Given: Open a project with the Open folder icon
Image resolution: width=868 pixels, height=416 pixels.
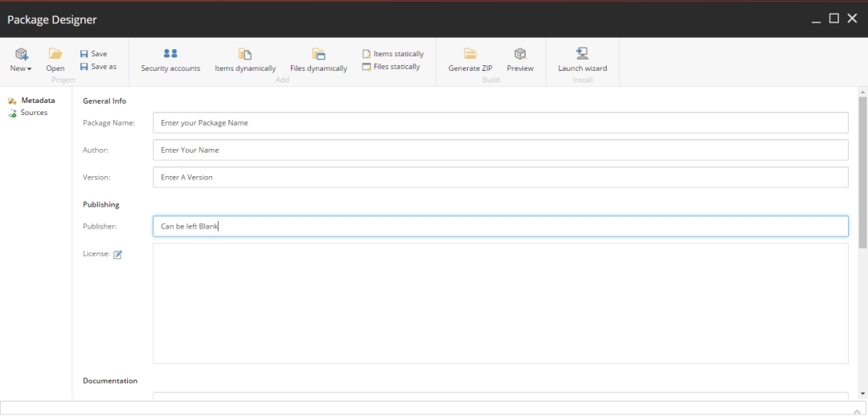Looking at the screenshot, I should [55, 55].
